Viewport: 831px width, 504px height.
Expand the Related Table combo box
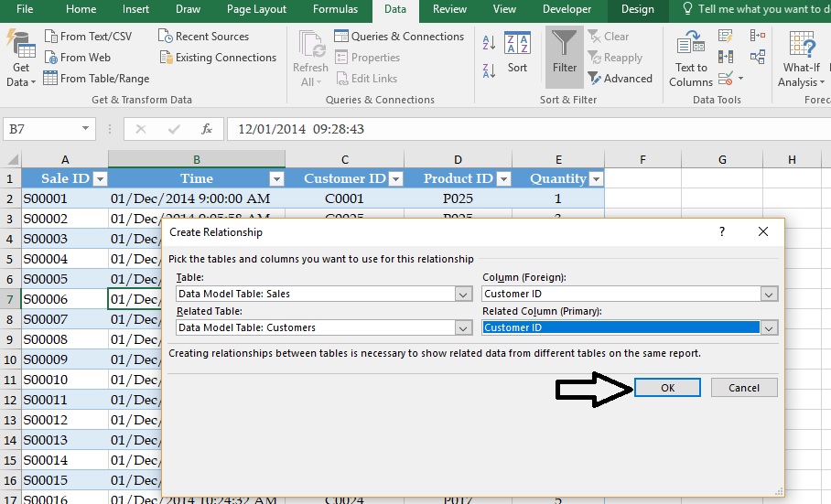point(463,328)
